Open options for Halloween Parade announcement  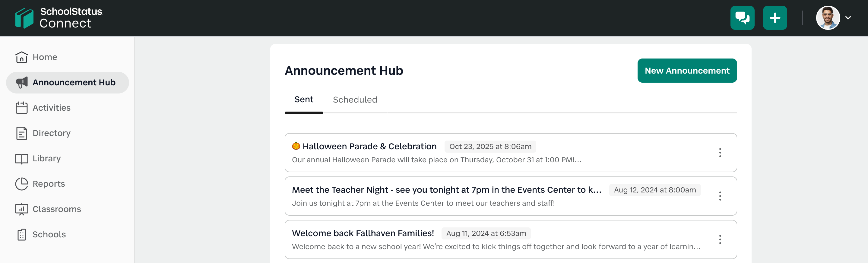point(720,153)
